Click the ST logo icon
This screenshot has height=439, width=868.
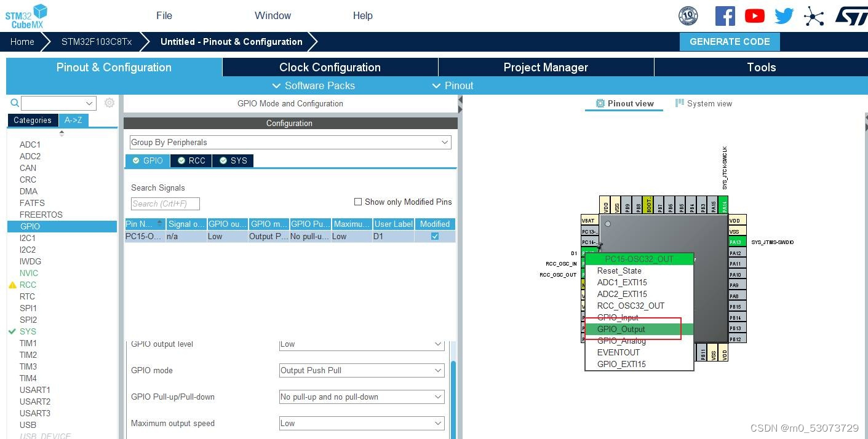[x=851, y=16]
